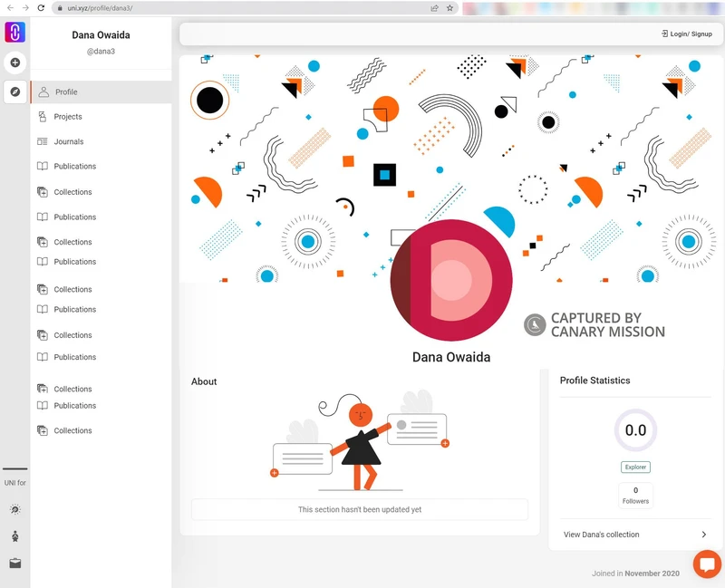Click the 'Joined in November 2020' text
Image resolution: width=725 pixels, height=588 pixels.
635,574
